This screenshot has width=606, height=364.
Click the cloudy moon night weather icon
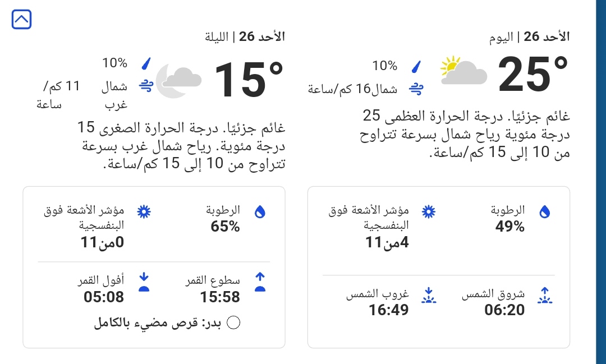[x=178, y=79]
